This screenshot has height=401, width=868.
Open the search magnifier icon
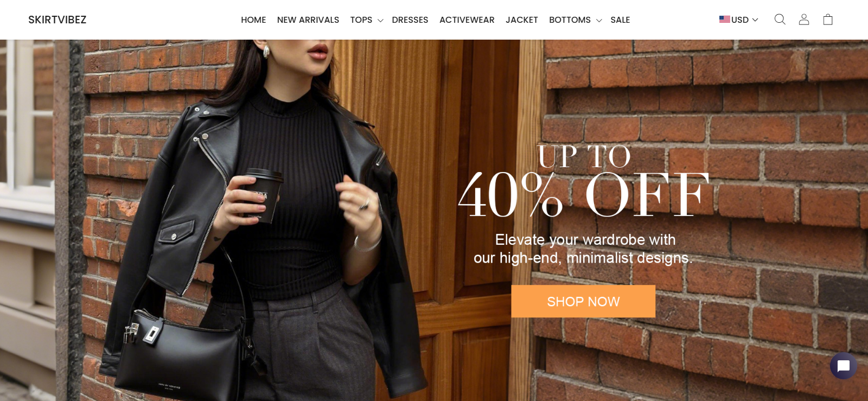pos(780,20)
